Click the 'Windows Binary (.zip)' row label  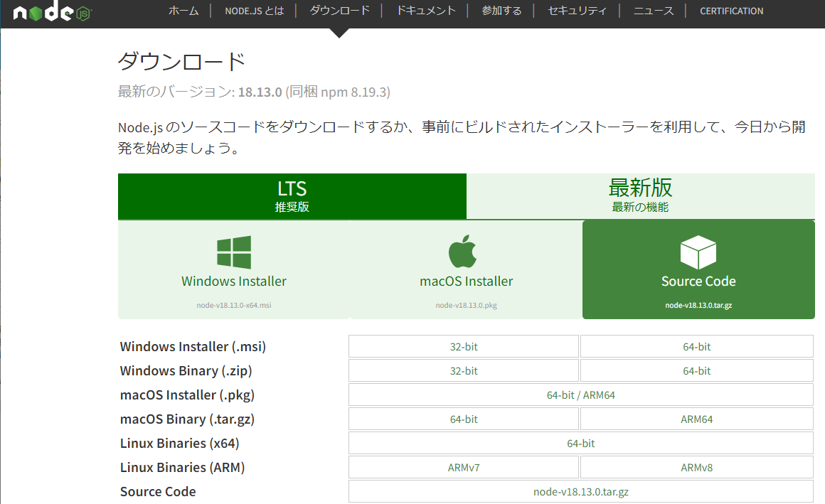(186, 371)
